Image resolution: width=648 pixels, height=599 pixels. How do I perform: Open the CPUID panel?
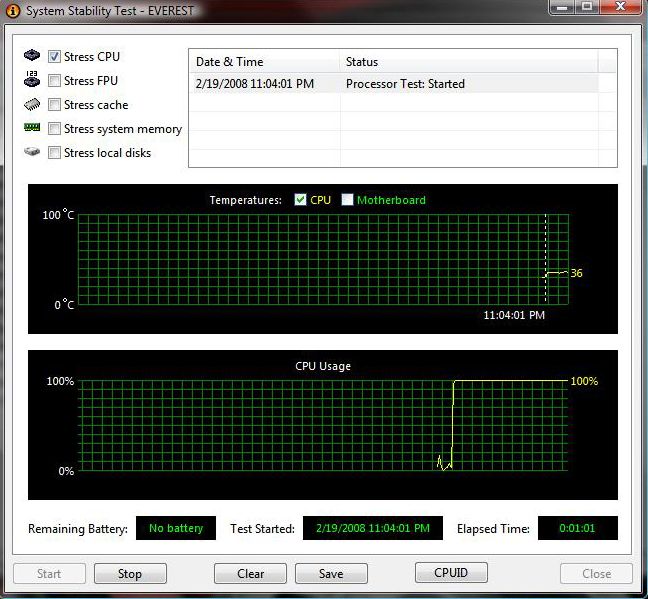[x=452, y=573]
